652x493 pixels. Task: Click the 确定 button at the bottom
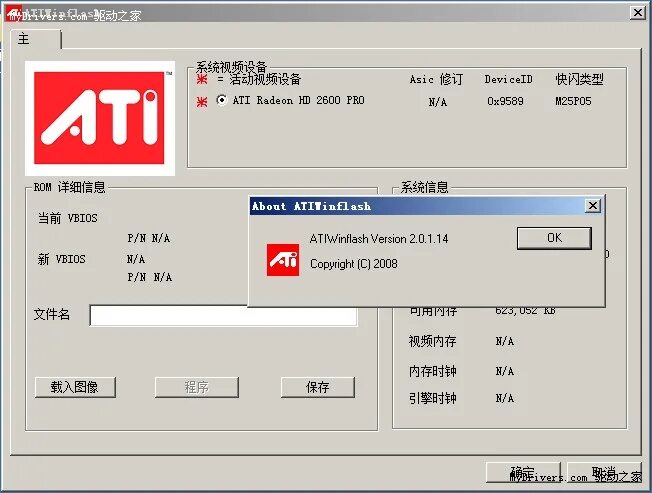(x=523, y=473)
